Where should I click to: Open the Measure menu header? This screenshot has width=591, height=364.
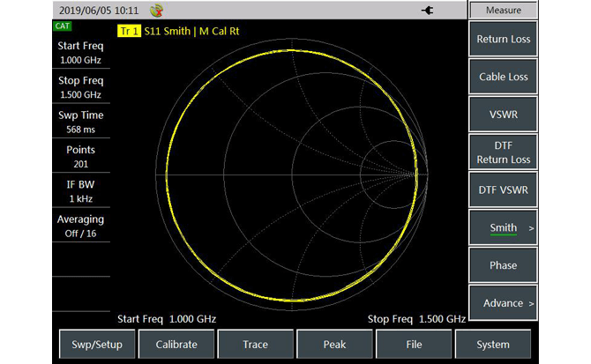click(x=503, y=11)
